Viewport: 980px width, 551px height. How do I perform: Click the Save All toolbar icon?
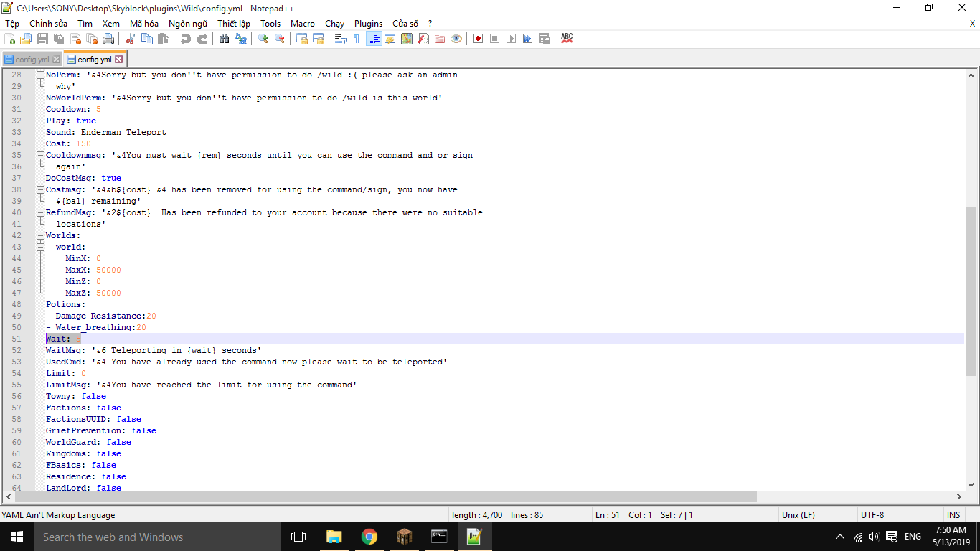(x=59, y=38)
